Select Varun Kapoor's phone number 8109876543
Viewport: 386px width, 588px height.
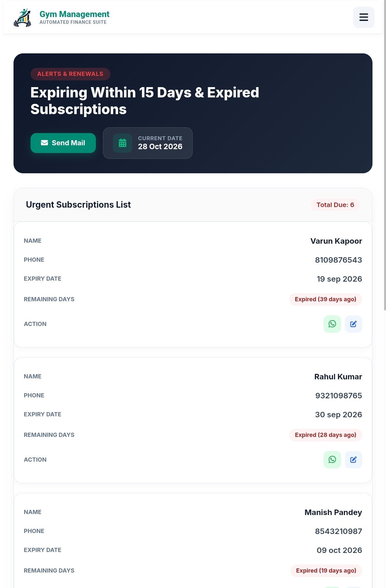pos(338,260)
